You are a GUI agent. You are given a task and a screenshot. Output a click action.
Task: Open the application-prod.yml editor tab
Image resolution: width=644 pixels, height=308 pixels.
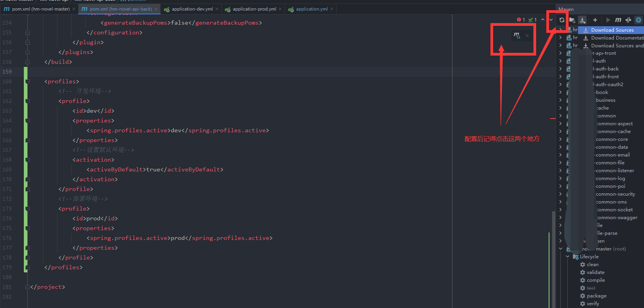pos(254,9)
